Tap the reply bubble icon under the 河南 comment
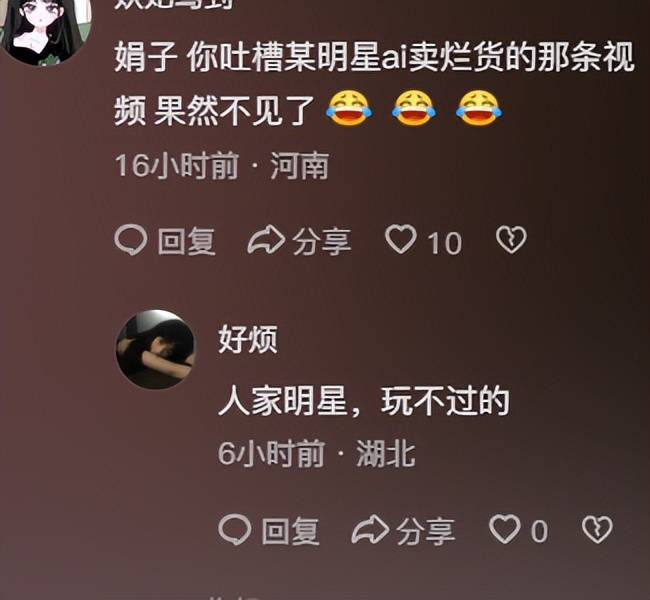The width and height of the screenshot is (650, 600). click(131, 239)
